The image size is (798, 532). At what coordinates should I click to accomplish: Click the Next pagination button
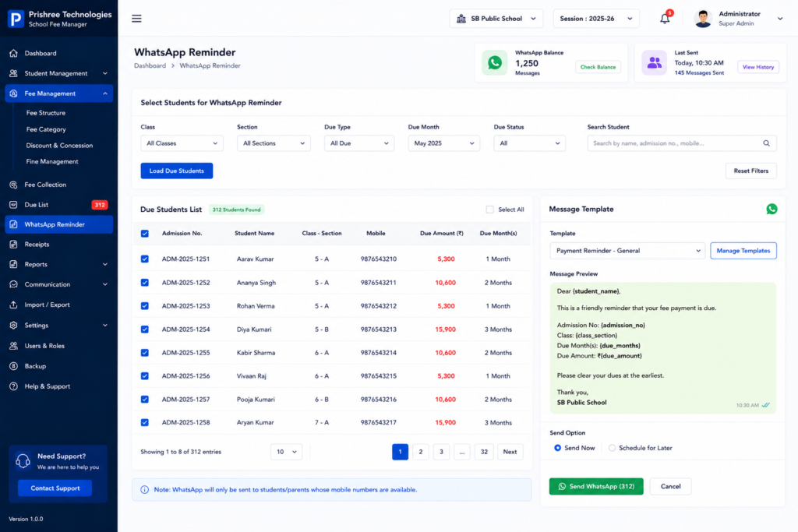tap(510, 452)
